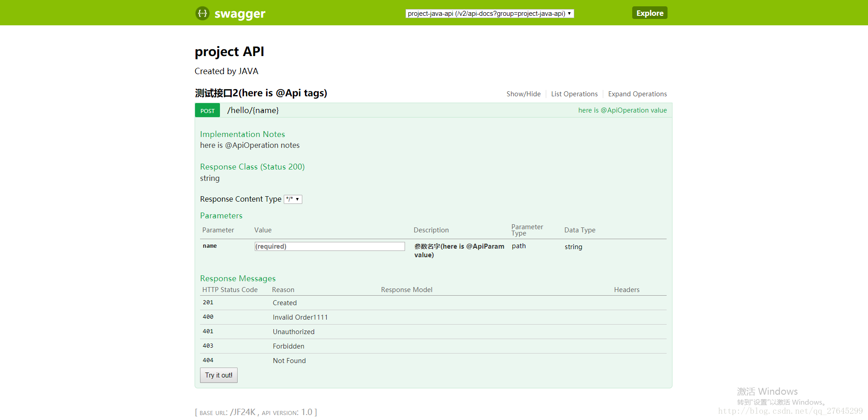868x420 pixels.
Task: Click 'Created by JAVA' description
Action: coord(226,71)
